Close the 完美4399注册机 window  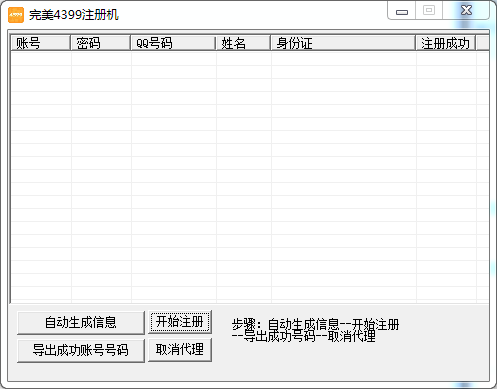(x=466, y=11)
